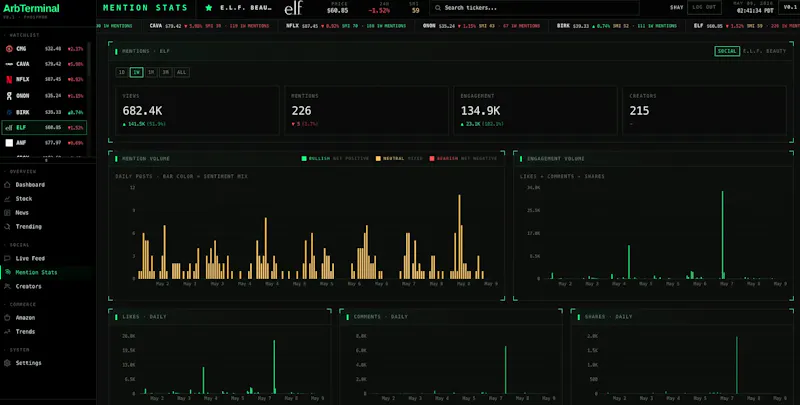Click the CMG price $32.48 in watchlist
The height and width of the screenshot is (405, 800).
(53, 49)
